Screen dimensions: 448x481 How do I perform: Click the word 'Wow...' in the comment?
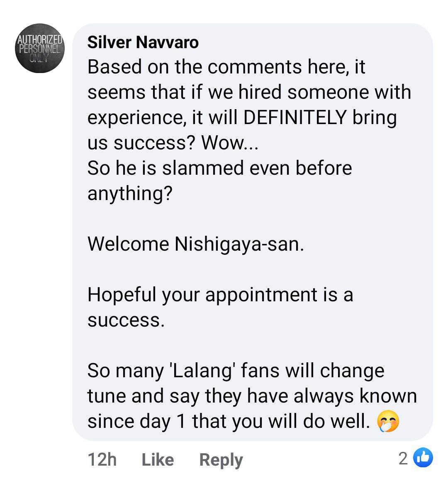230,143
